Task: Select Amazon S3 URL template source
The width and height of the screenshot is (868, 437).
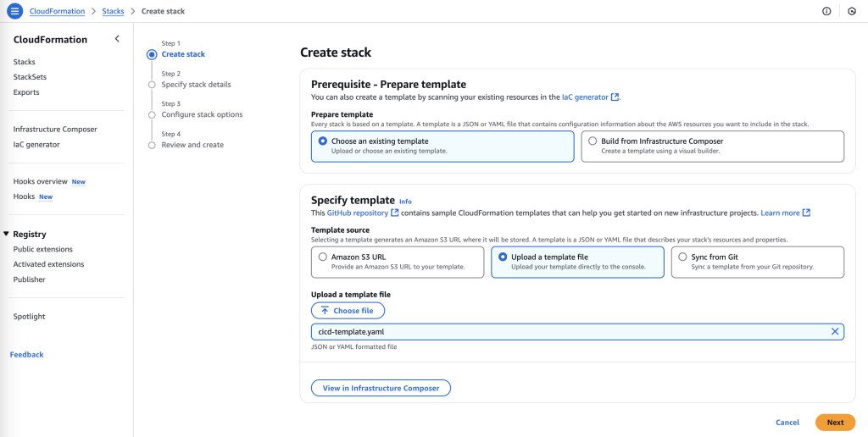Action: [322, 257]
